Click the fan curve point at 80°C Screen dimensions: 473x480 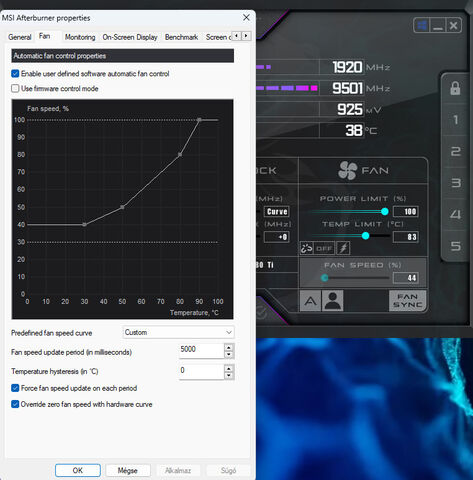coord(180,155)
